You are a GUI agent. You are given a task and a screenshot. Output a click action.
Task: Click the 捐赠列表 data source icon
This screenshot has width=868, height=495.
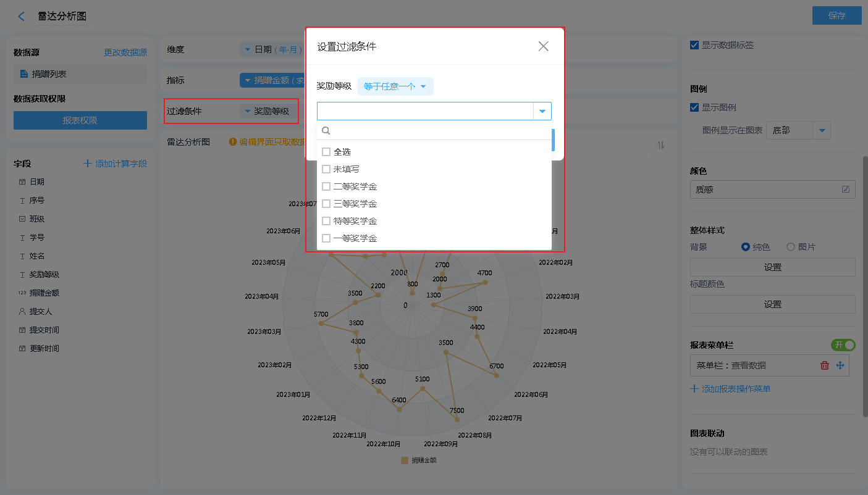[24, 74]
